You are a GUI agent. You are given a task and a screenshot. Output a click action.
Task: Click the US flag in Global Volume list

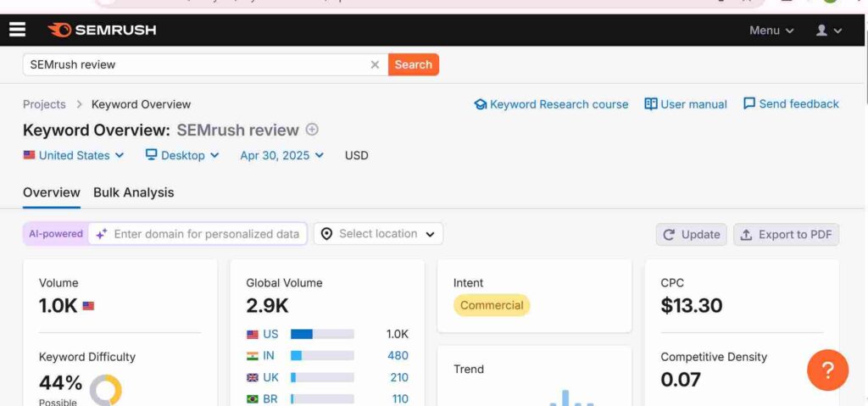click(x=253, y=335)
